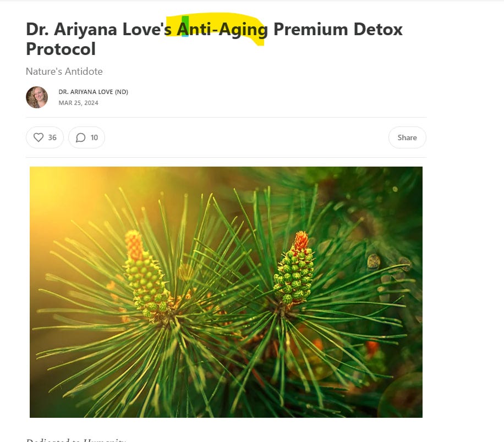Open the pine branch article image
The height and width of the screenshot is (442, 504).
point(226,292)
